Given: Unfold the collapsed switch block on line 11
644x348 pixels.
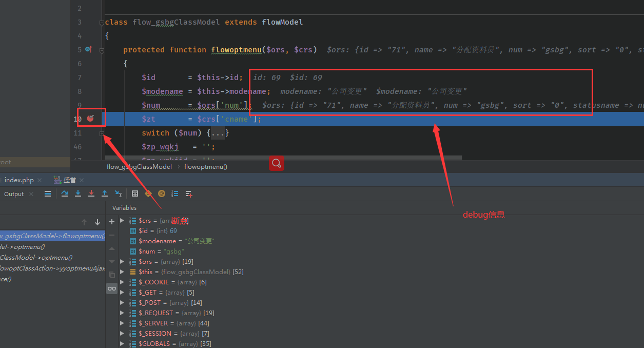Looking at the screenshot, I should (x=102, y=133).
